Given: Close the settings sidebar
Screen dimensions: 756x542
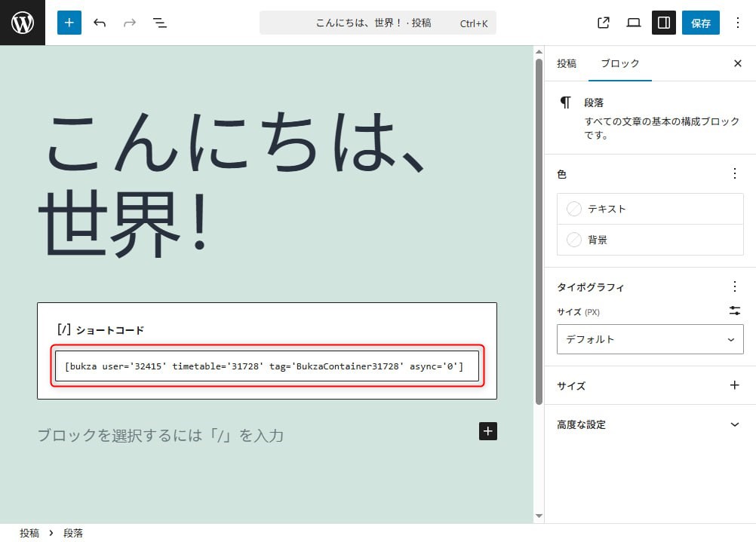Looking at the screenshot, I should pyautogui.click(x=738, y=63).
